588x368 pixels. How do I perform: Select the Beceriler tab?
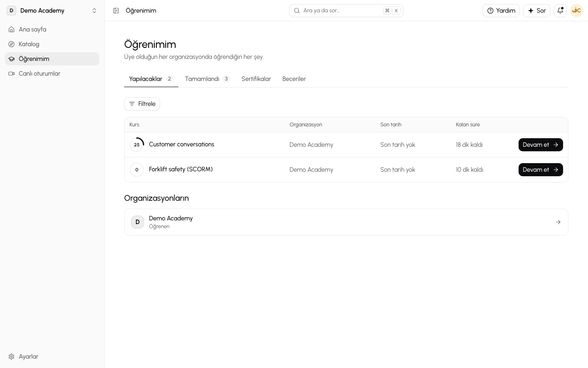294,79
